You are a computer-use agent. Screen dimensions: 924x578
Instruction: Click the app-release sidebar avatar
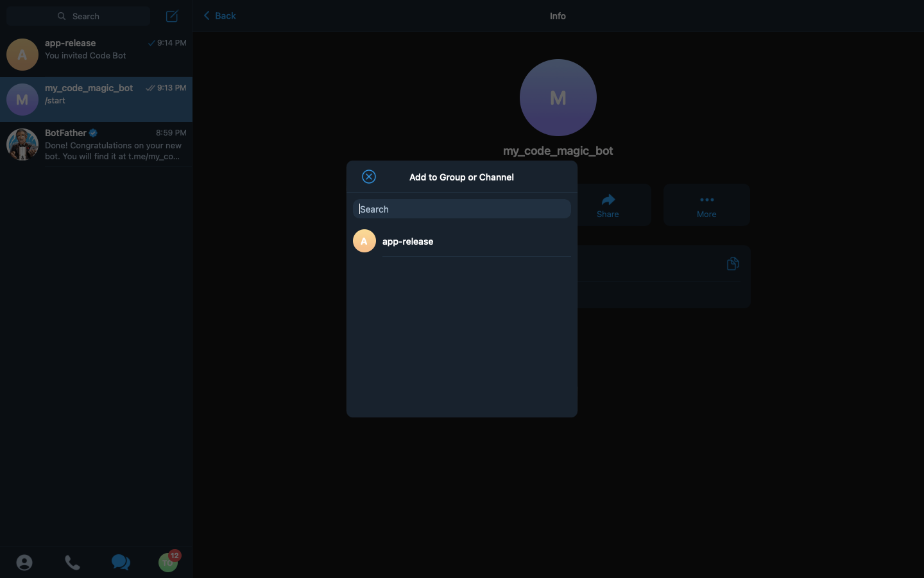22,55
